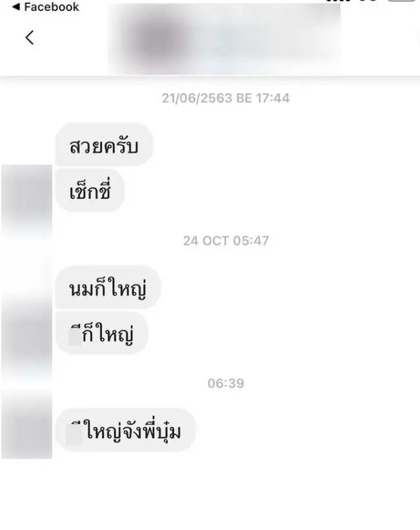Tap the 06:39 timestamp
Screen dimensions: 420x530
pyautogui.click(x=226, y=383)
